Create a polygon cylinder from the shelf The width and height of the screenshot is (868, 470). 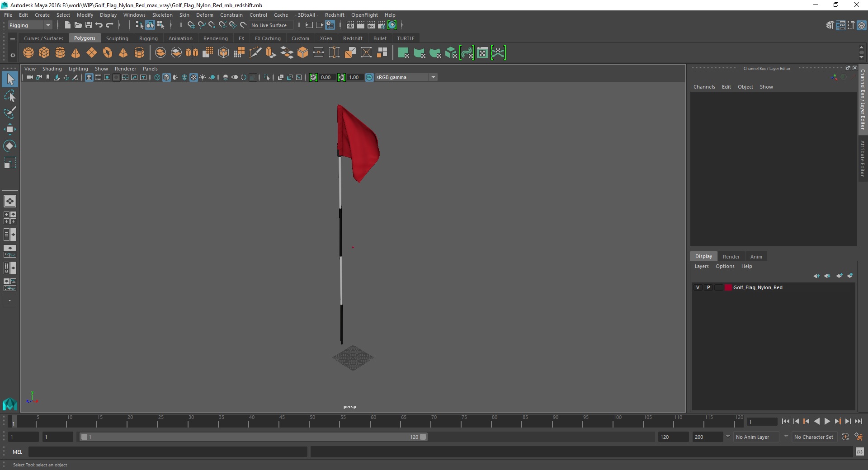(x=60, y=53)
